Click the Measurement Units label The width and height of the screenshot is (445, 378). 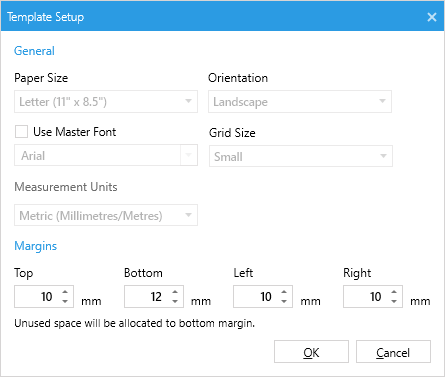[66, 187]
